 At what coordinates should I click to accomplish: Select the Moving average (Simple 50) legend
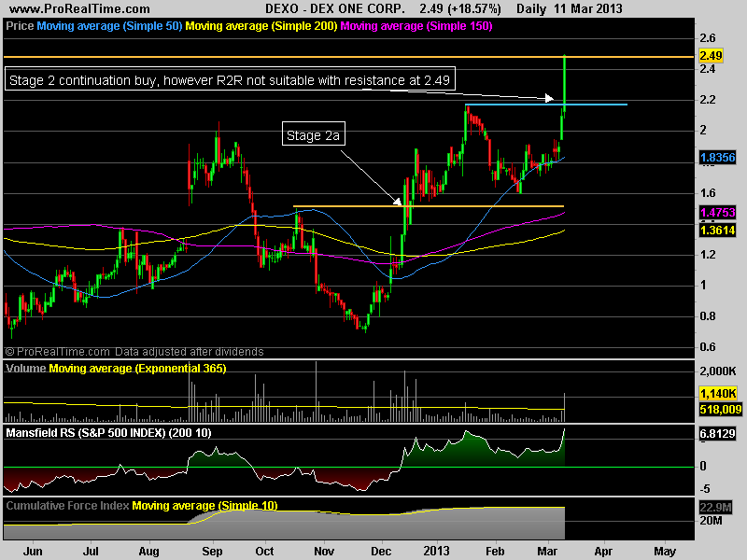(x=109, y=26)
